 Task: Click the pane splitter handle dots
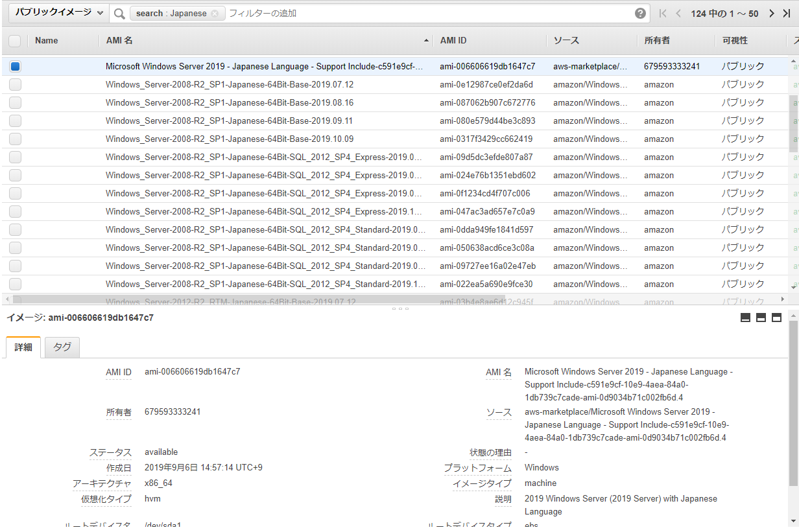point(401,308)
